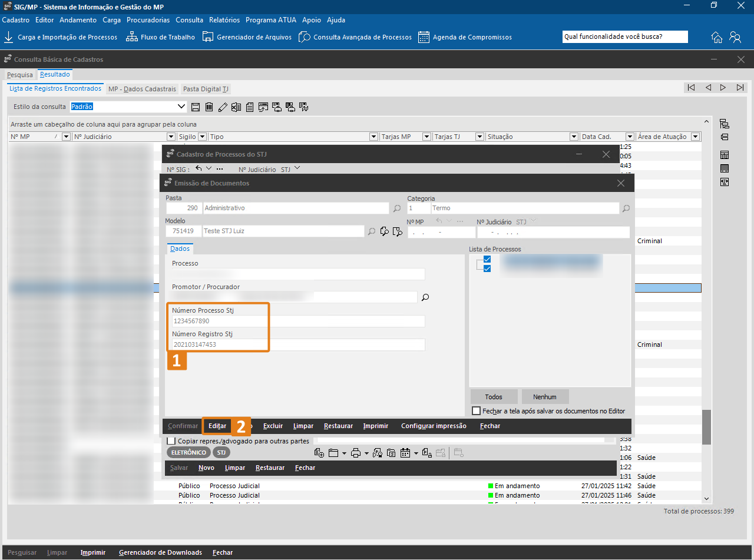Open the Estilo da consulta dropdown

(181, 107)
